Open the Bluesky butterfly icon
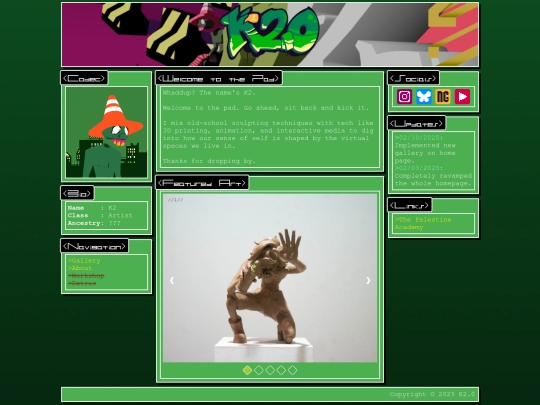540x405 pixels. coord(424,97)
